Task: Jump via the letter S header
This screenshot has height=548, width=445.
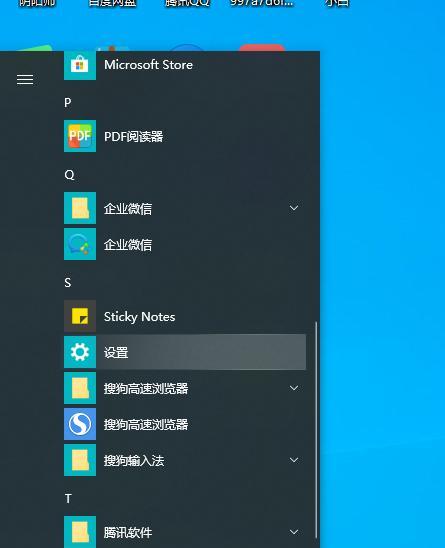Action: [68, 282]
